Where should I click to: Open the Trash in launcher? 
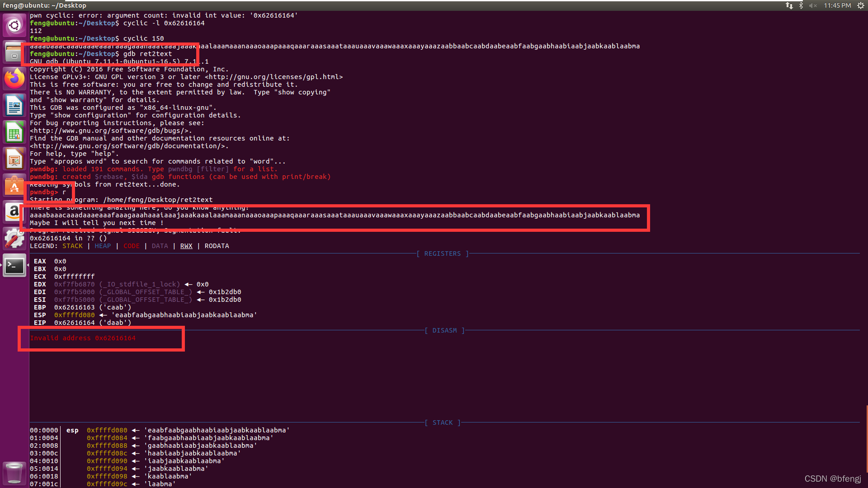tap(14, 473)
